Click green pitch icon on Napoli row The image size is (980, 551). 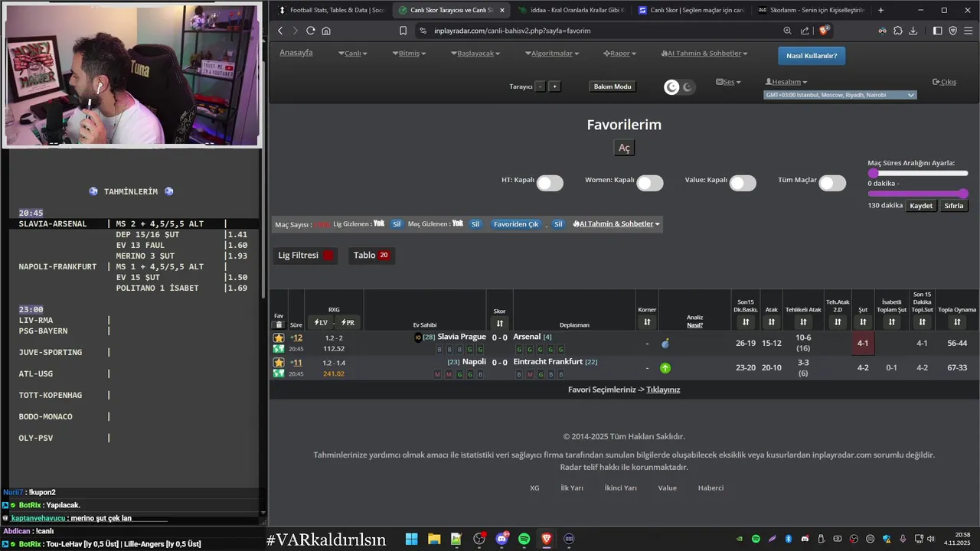tap(279, 373)
